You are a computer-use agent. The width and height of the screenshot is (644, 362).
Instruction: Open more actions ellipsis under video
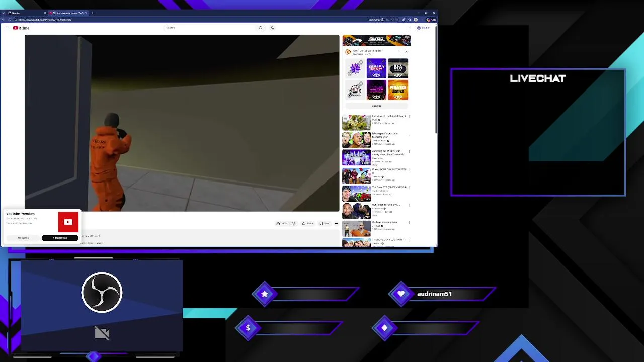[x=336, y=223]
